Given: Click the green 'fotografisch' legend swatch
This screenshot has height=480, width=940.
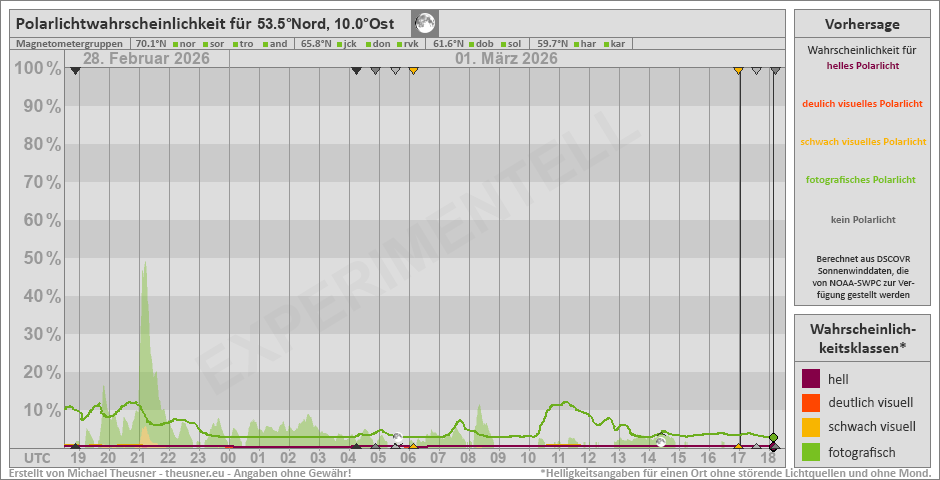Looking at the screenshot, I should [x=811, y=452].
